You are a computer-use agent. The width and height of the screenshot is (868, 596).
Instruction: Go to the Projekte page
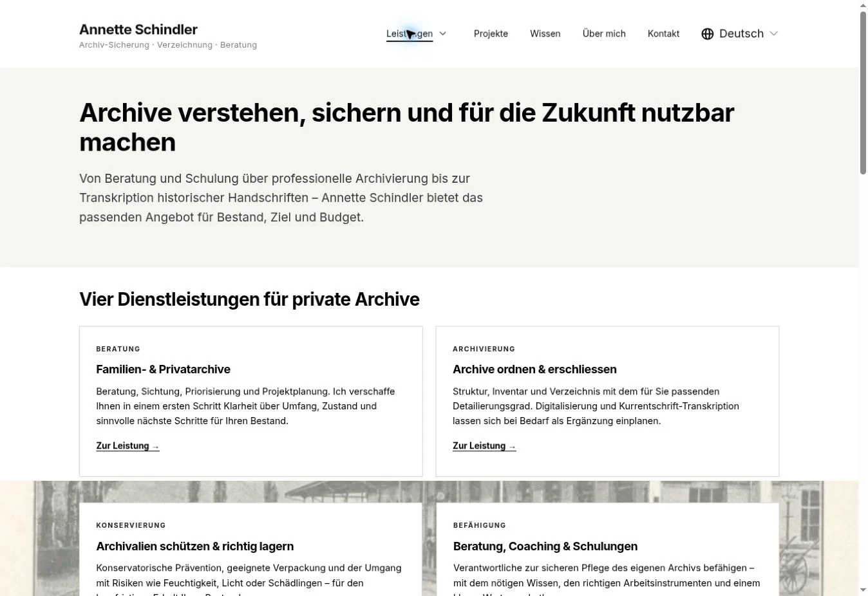(x=491, y=33)
